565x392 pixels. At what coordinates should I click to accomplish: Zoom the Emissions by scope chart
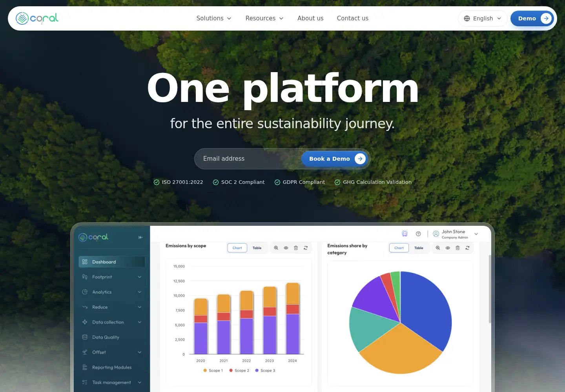tap(276, 248)
